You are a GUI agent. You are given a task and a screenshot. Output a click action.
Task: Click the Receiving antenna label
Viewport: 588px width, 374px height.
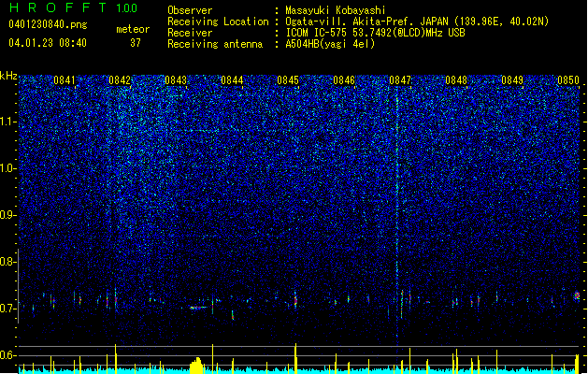(x=215, y=44)
